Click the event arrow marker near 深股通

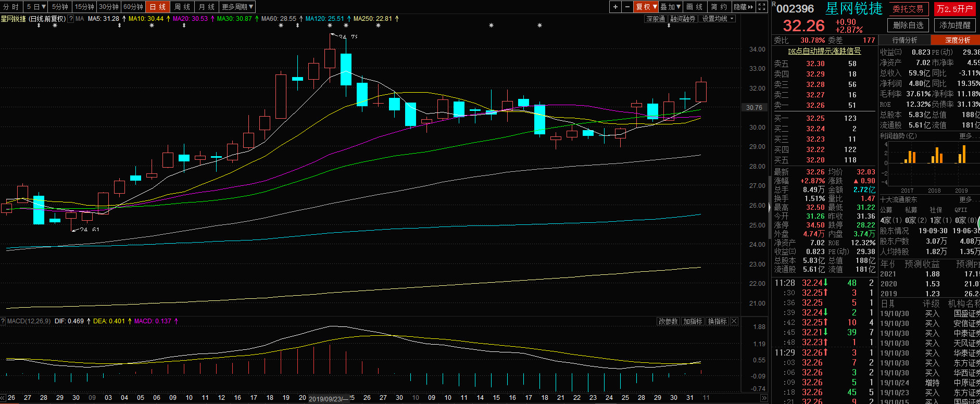669,26
